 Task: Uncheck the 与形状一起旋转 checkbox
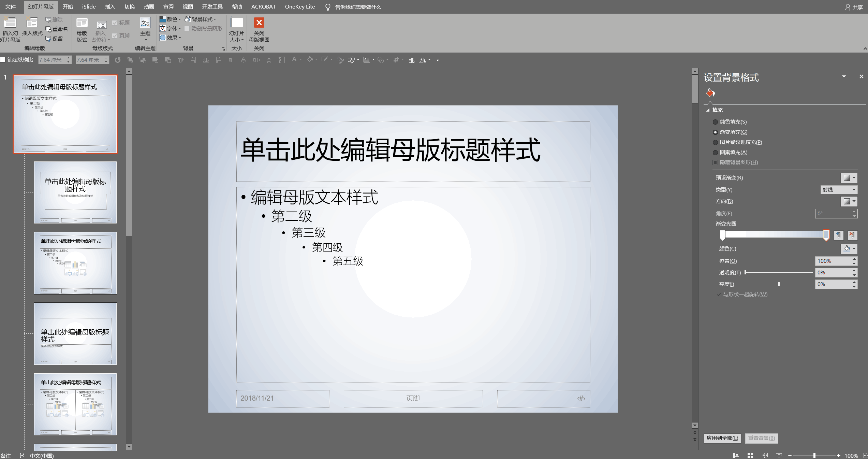point(718,294)
